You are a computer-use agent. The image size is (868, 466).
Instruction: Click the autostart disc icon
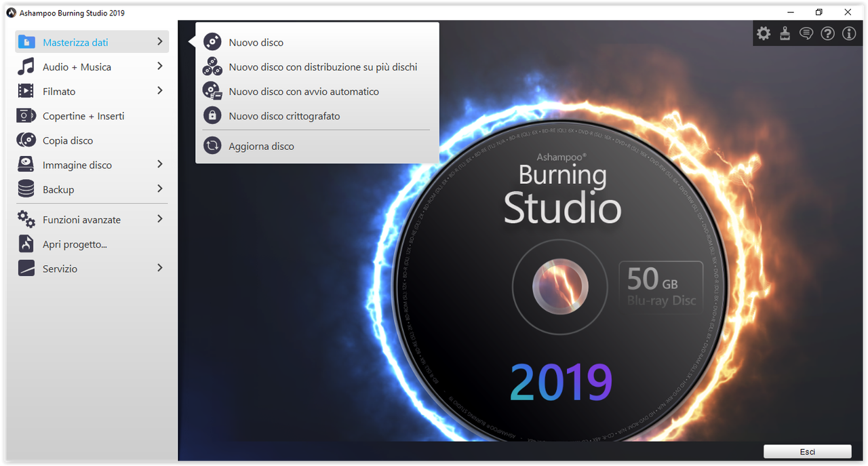click(212, 91)
